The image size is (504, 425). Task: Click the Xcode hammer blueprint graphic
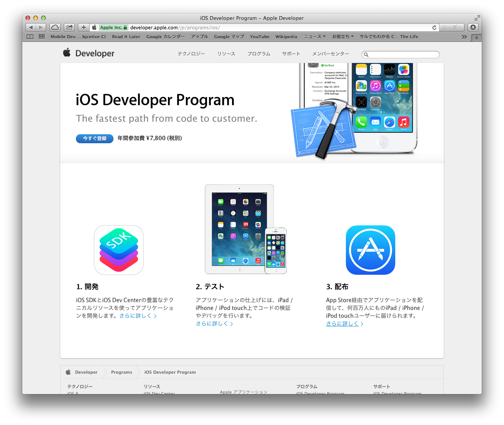tap(324, 129)
